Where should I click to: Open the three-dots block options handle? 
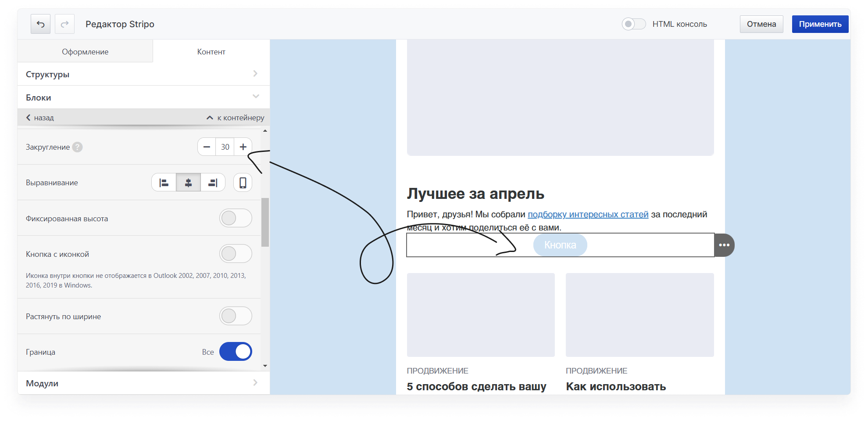[724, 245]
